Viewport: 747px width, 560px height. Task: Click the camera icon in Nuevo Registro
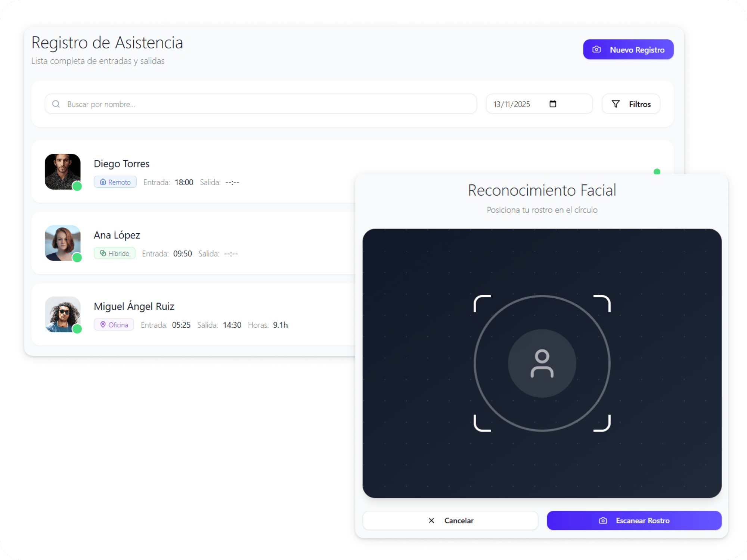point(596,50)
